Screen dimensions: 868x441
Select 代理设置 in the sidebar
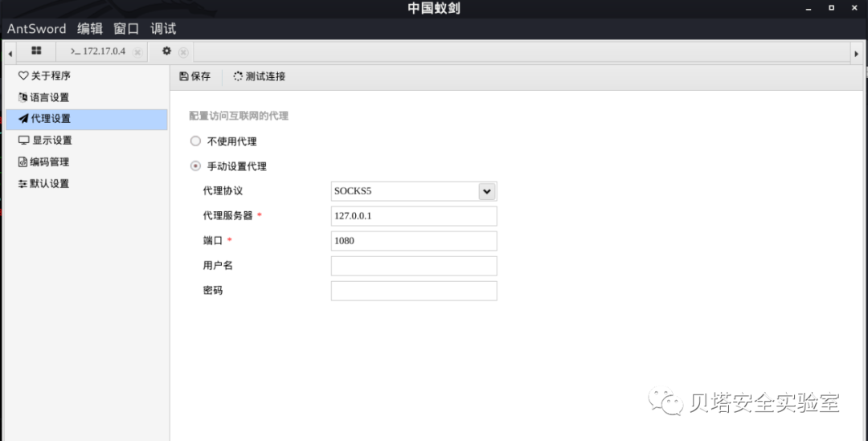(x=86, y=119)
